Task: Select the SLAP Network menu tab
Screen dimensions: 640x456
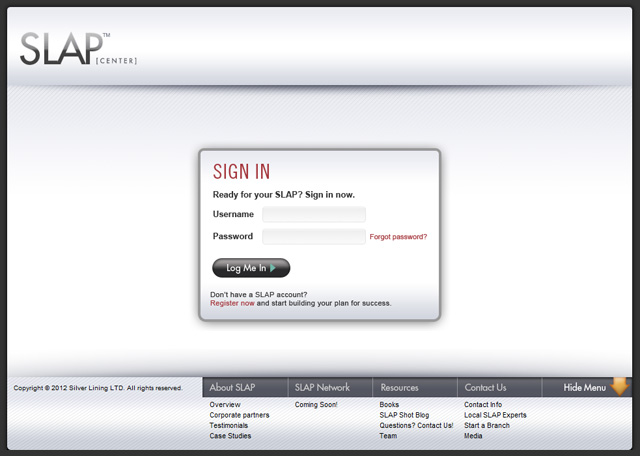Action: tap(320, 387)
